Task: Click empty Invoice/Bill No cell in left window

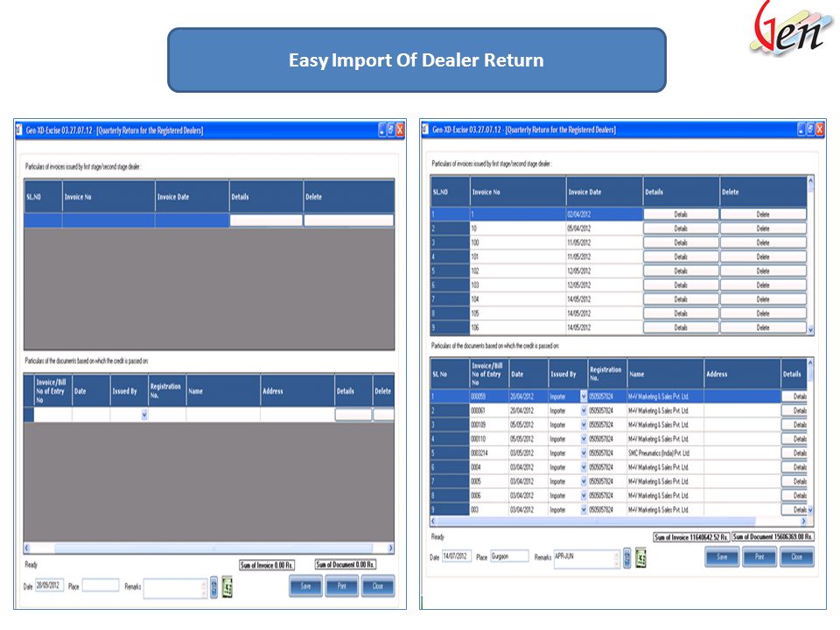Action: pos(52,415)
